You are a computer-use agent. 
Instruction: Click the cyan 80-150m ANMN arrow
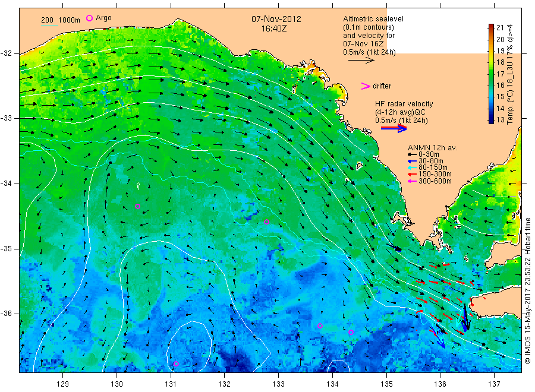(x=412, y=167)
